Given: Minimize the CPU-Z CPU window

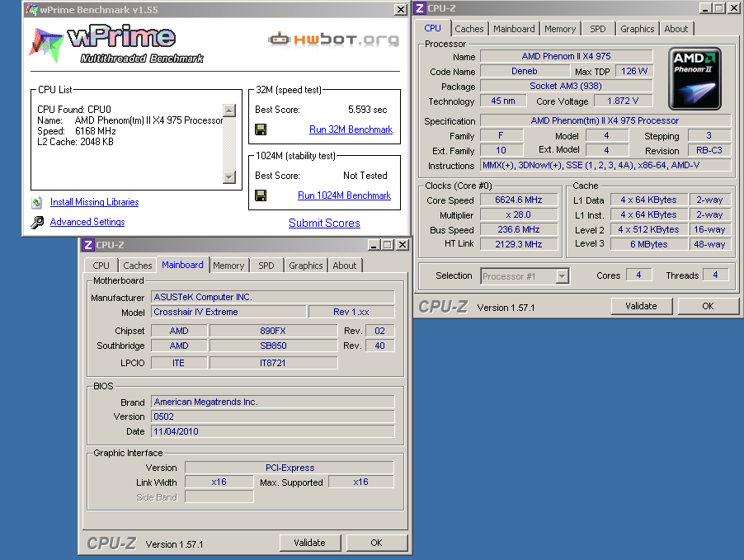Looking at the screenshot, I should click(705, 8).
